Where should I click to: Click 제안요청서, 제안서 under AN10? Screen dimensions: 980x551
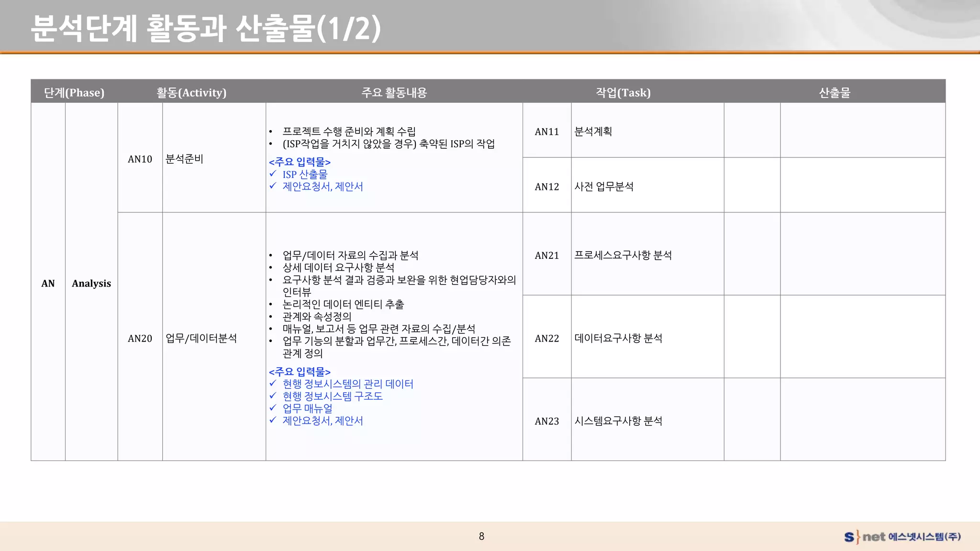click(323, 187)
